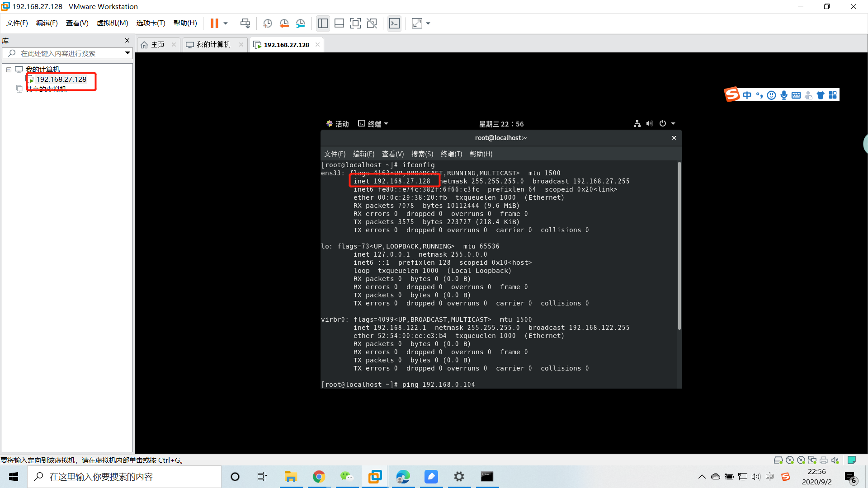Screen dimensions: 868x488
Task: Enter full screen mode
Action: click(355, 23)
